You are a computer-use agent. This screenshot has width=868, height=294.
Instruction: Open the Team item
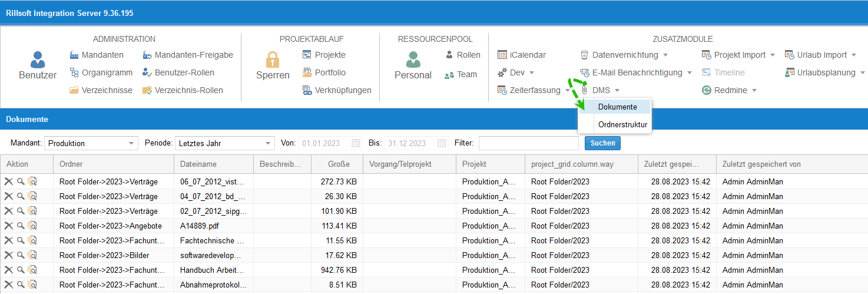tap(460, 74)
